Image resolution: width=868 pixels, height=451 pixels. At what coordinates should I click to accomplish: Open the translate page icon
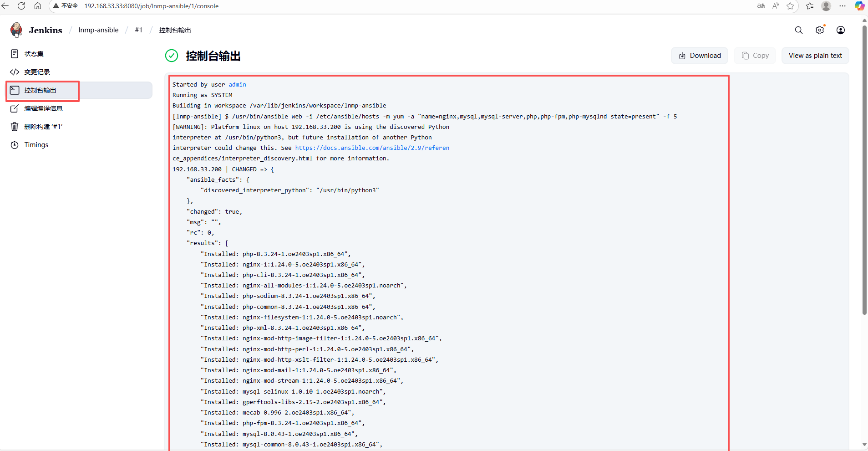pyautogui.click(x=761, y=6)
